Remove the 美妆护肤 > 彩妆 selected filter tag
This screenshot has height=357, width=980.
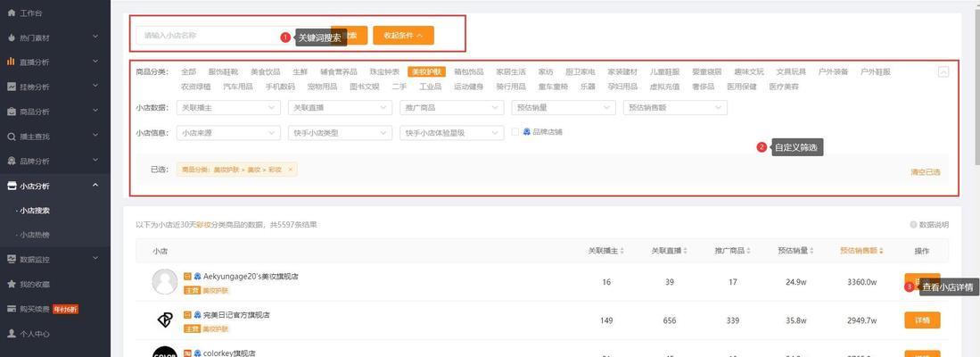290,170
